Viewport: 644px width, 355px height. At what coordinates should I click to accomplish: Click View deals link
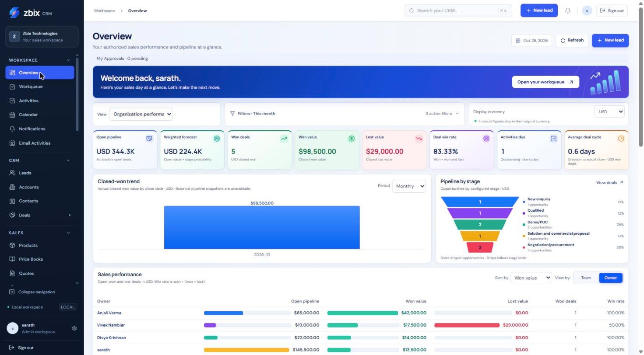pos(609,183)
